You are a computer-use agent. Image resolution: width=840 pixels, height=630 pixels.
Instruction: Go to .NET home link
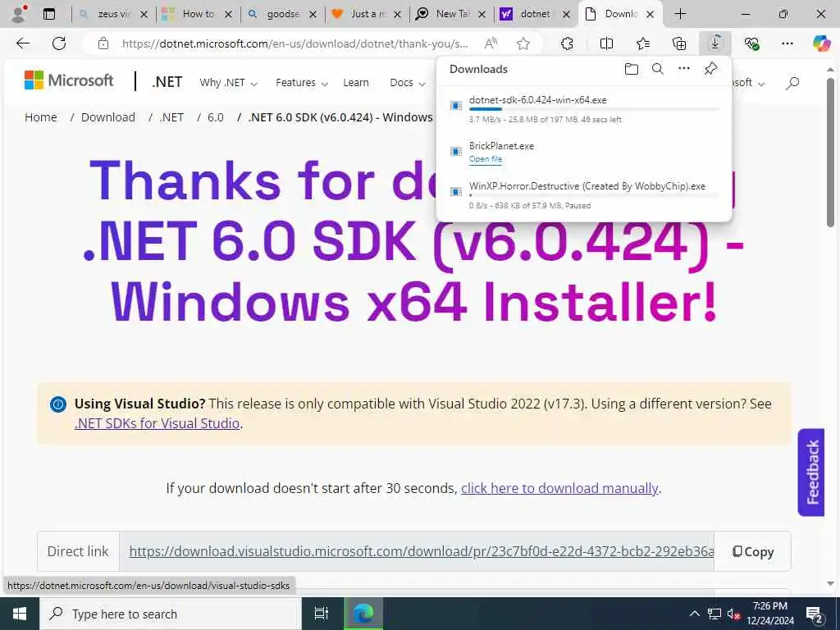[167, 82]
